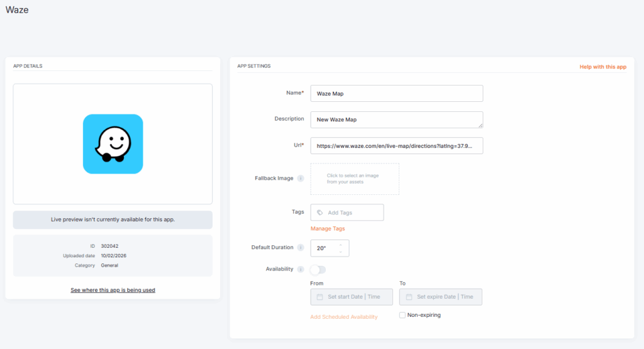Click Add Scheduled Availability
644x349 pixels.
coord(343,317)
